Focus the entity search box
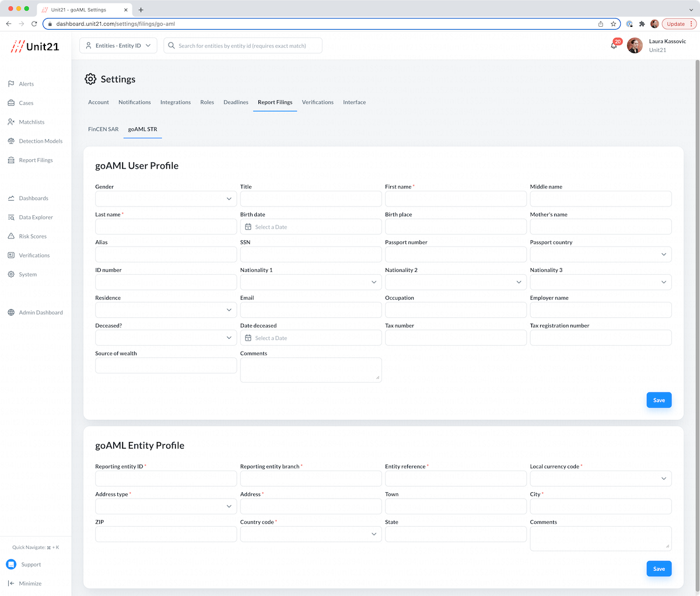Screen dimensions: 700x596 (243, 45)
